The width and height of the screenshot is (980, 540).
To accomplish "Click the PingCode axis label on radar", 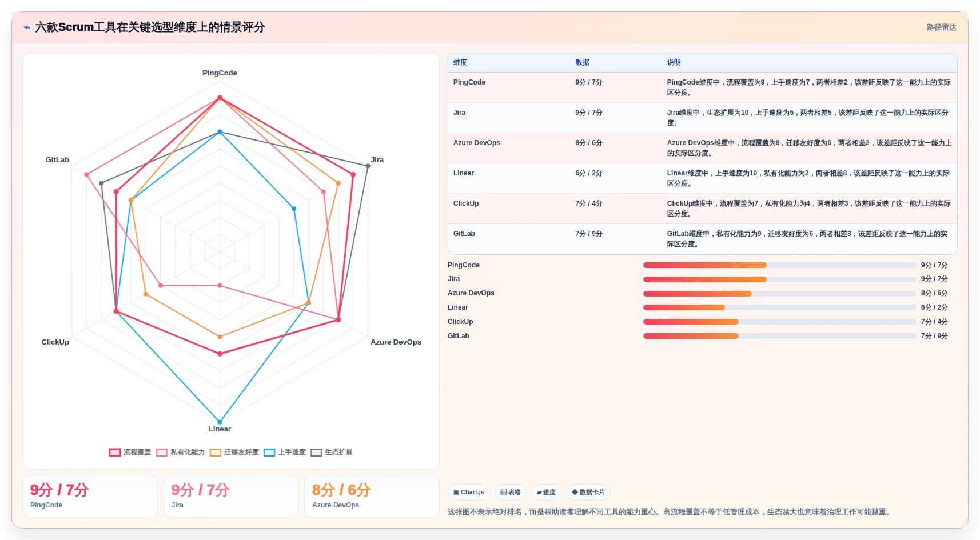I will [x=220, y=73].
